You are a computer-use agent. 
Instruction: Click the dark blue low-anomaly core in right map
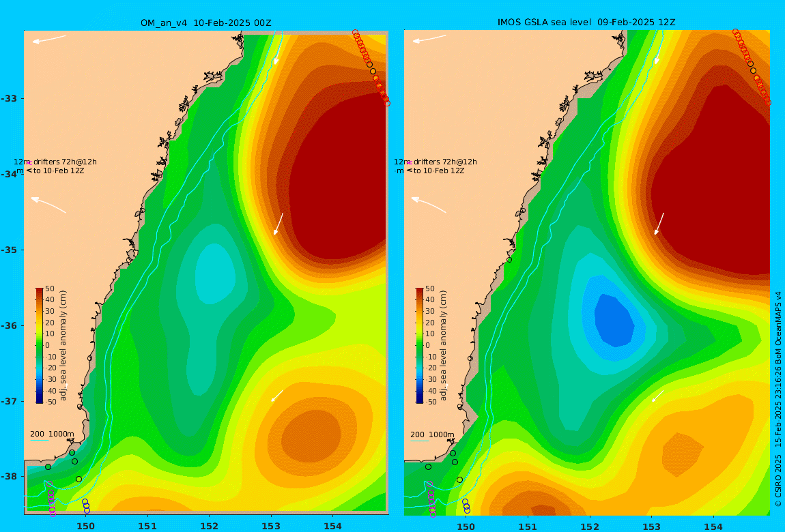614,321
